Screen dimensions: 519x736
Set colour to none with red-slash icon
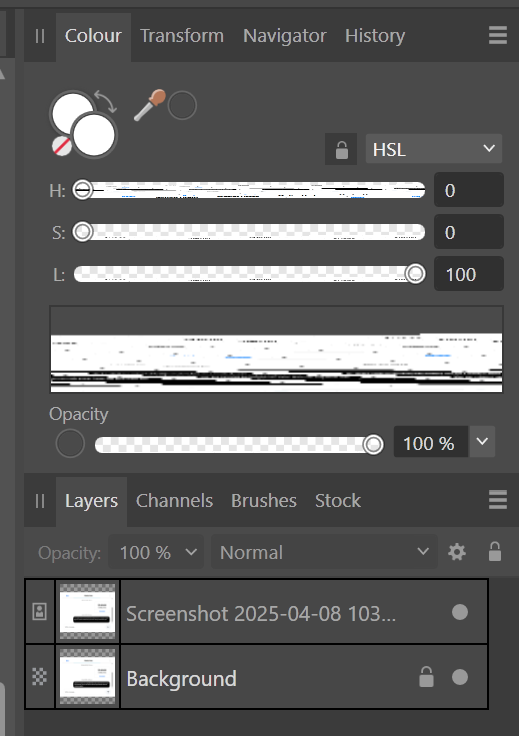coord(61,146)
